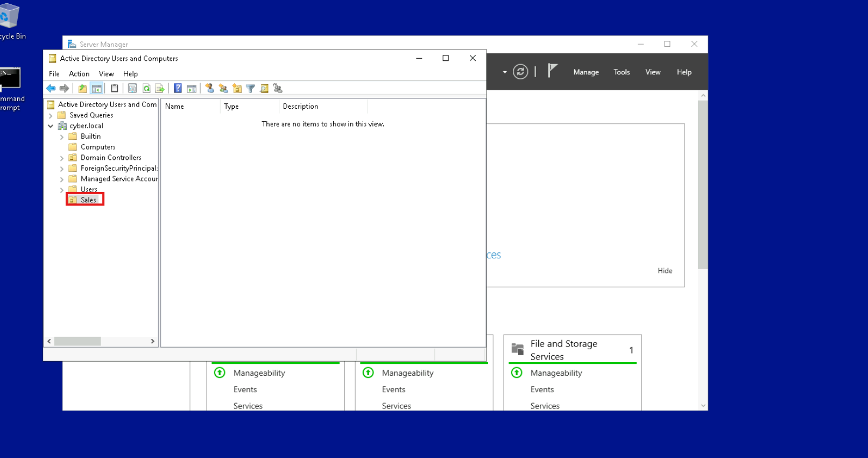Toggle Show/Hide Console Tree button
The height and width of the screenshot is (458, 868).
(x=96, y=88)
